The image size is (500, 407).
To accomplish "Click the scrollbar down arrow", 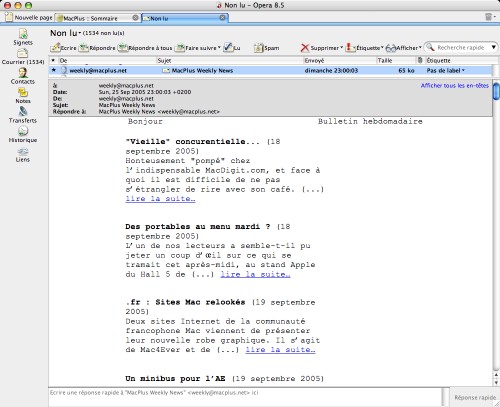I will [x=496, y=383].
